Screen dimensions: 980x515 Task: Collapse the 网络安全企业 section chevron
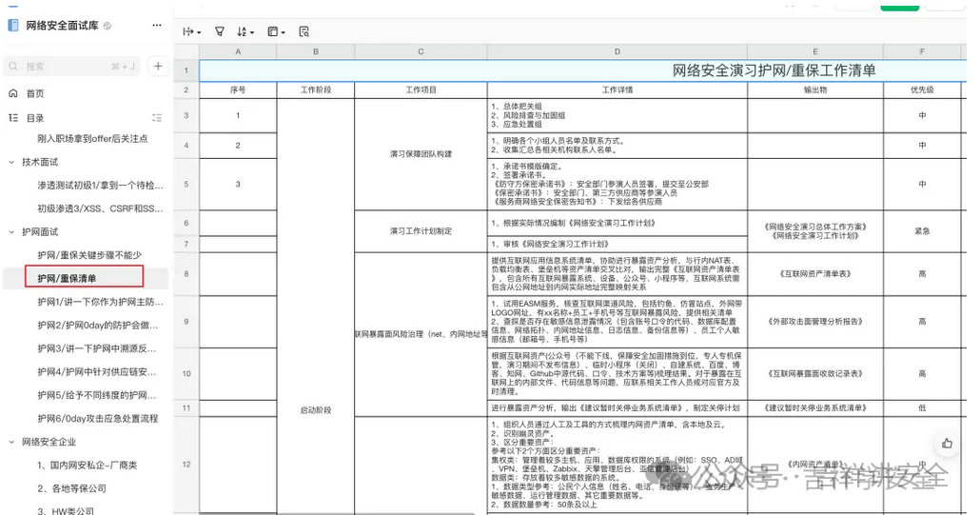click(11, 442)
